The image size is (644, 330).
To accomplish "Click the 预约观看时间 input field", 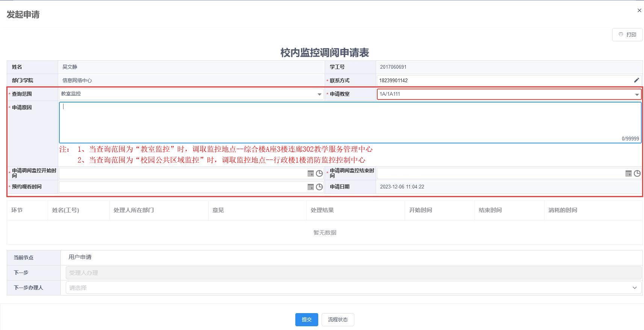I will (x=183, y=187).
